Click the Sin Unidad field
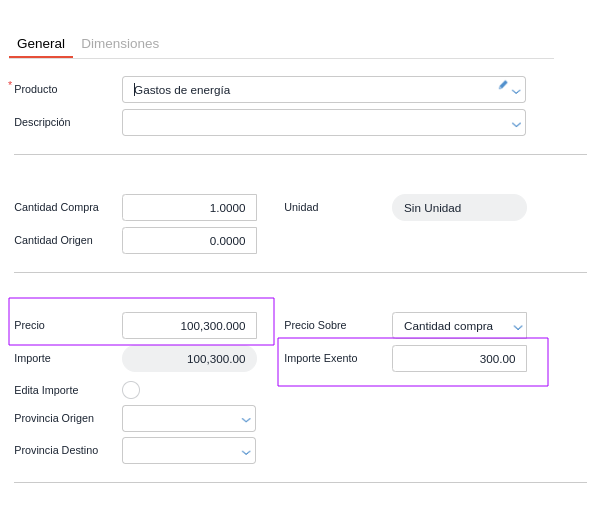 tap(459, 208)
